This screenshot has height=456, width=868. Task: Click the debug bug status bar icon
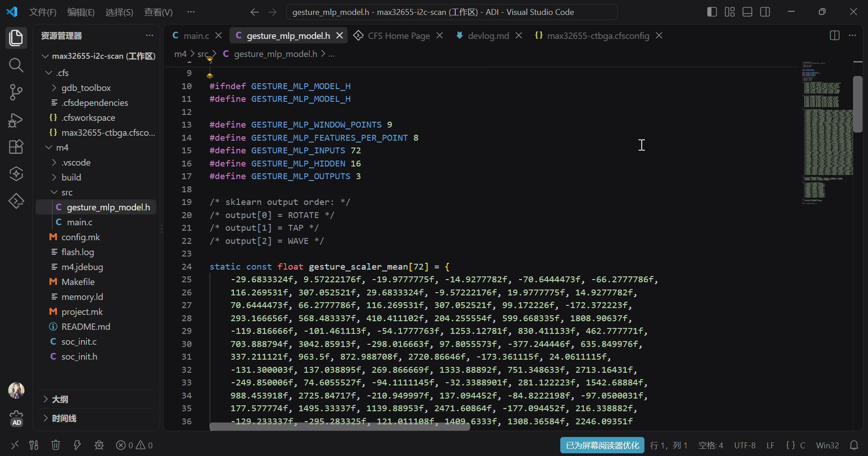coord(99,445)
